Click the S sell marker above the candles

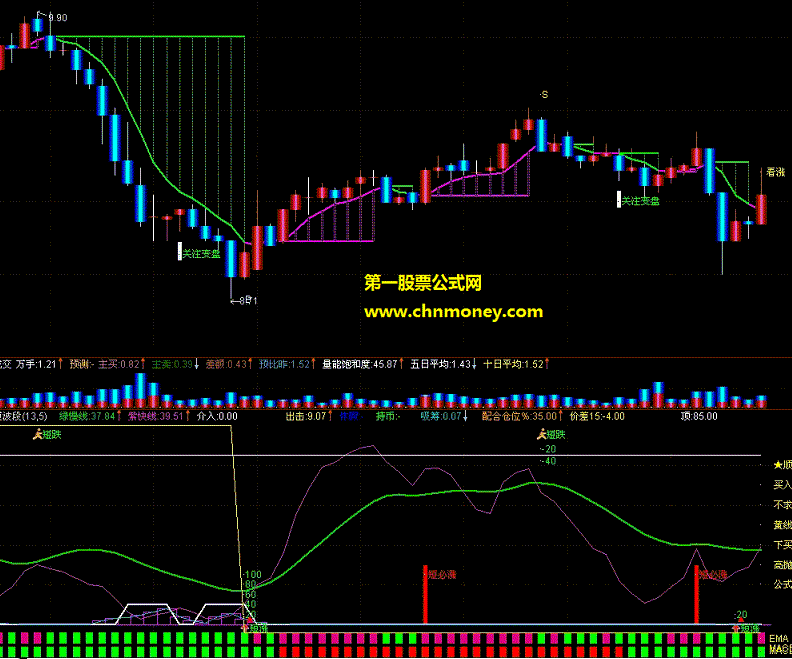(544, 94)
